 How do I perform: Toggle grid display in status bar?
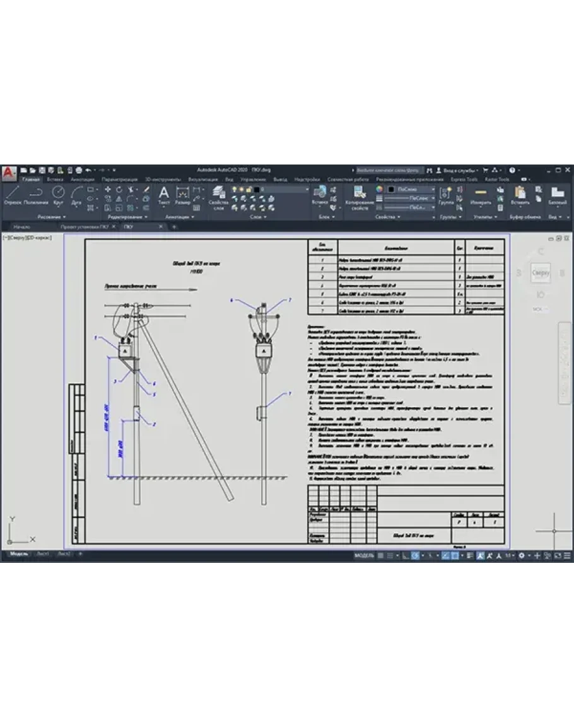380,555
